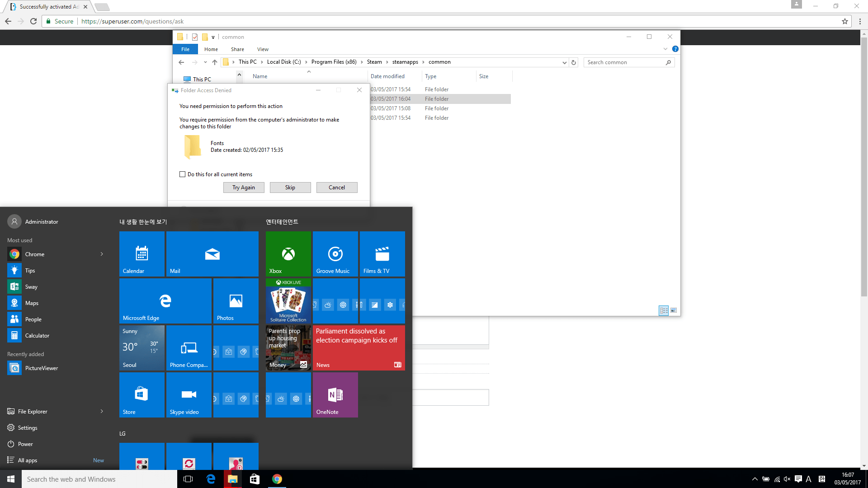Open Quick Access Toolbar customize dropdown

[213, 38]
